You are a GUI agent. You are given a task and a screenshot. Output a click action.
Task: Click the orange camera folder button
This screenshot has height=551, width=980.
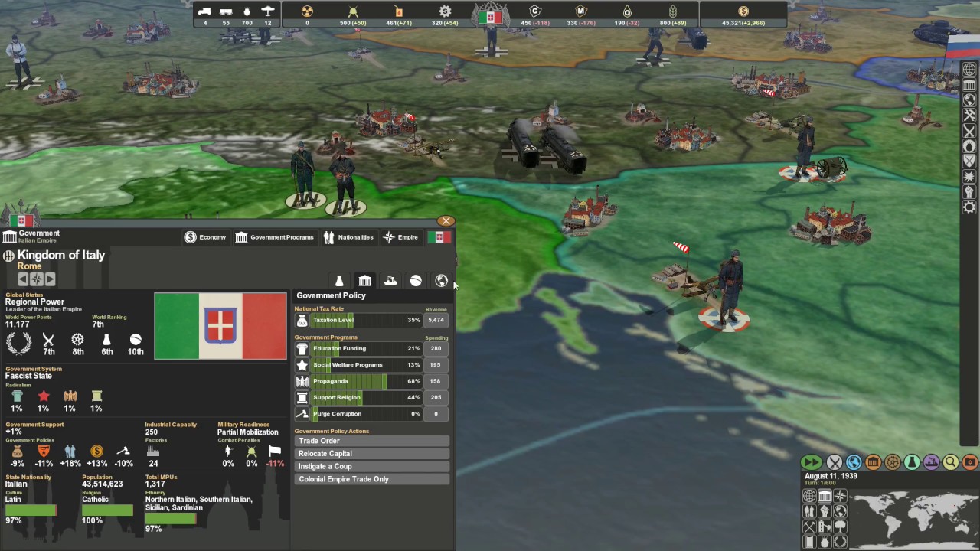(970, 462)
